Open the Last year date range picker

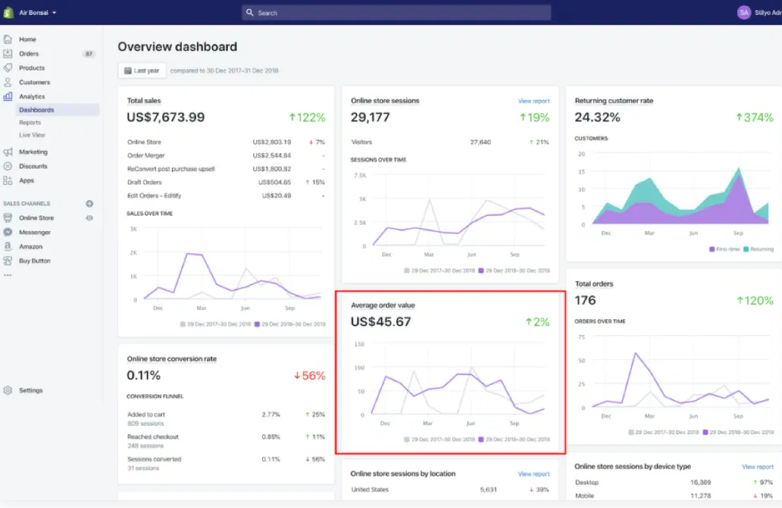(x=142, y=71)
